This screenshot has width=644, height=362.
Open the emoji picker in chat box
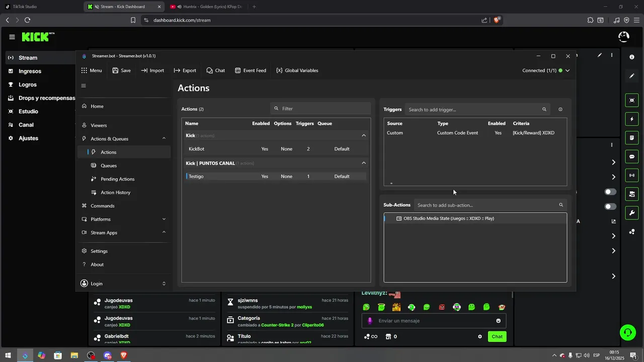(x=499, y=321)
